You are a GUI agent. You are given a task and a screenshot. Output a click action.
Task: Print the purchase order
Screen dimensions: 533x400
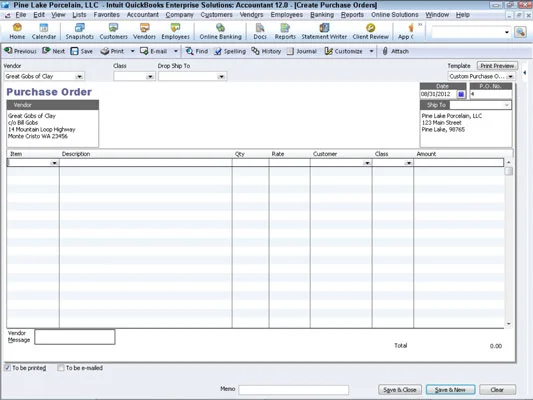[113, 51]
